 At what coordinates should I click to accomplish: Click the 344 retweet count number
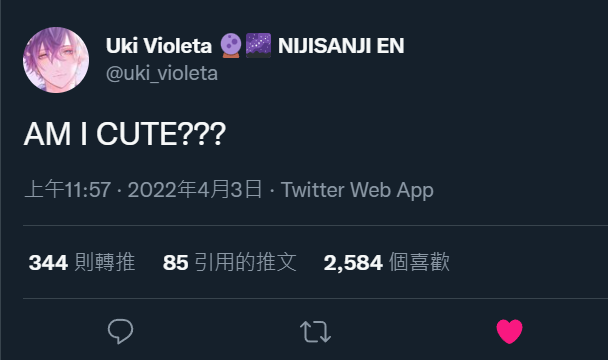[48, 263]
